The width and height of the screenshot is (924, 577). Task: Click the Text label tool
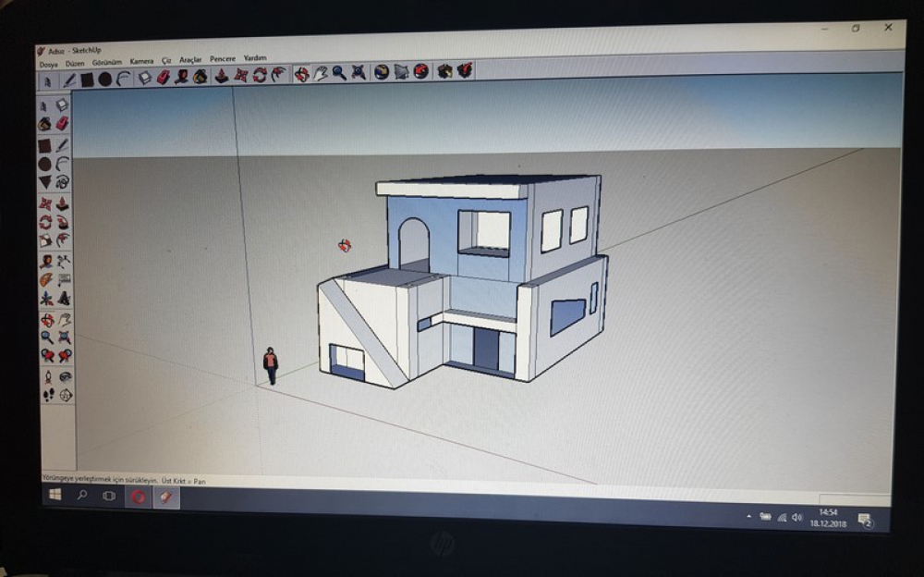(x=64, y=279)
